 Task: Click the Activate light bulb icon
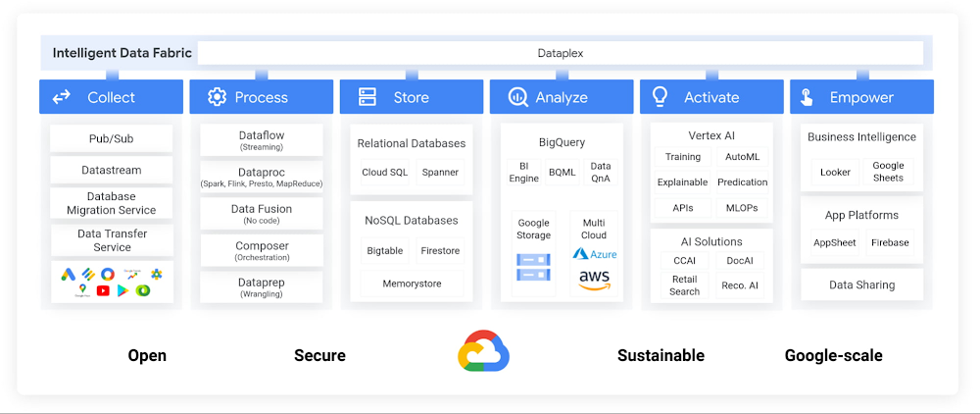[x=660, y=96]
